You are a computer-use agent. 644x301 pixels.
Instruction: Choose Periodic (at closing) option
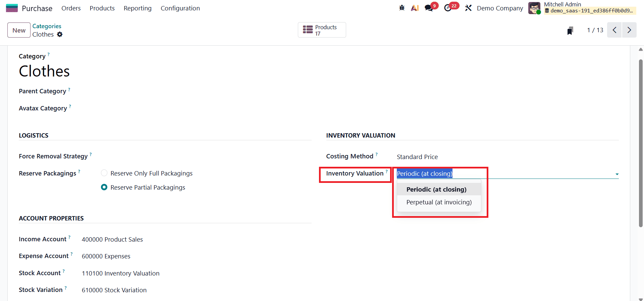tap(436, 190)
